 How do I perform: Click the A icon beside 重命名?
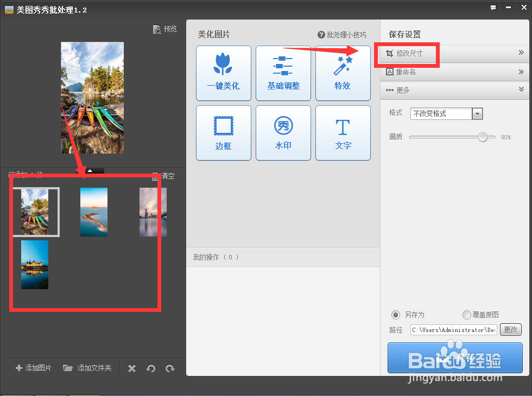[x=390, y=72]
